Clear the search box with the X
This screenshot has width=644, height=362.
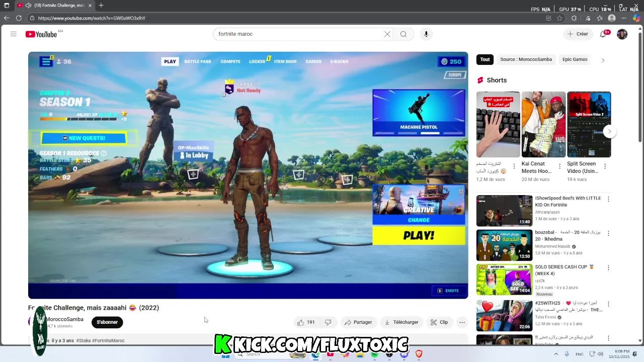pyautogui.click(x=387, y=34)
